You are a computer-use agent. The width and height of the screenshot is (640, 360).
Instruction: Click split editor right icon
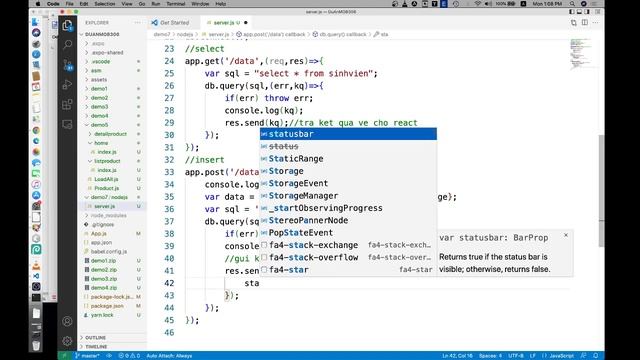[x=585, y=22]
